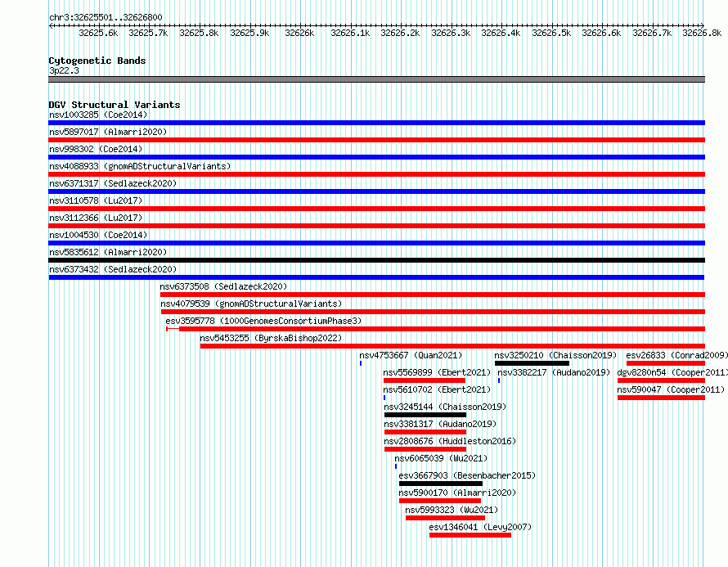Select the esv26833 (Conrad2009) label

click(x=677, y=355)
